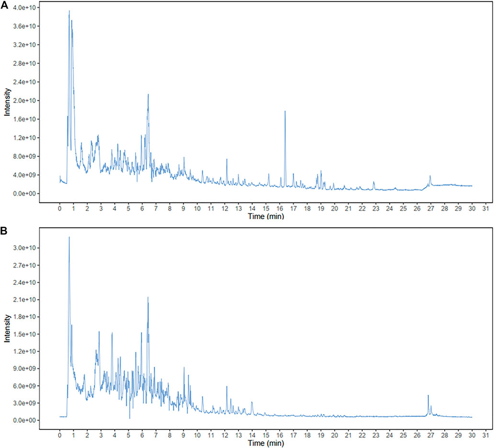This screenshot has width=494, height=448.
Task: Select x-axis tick 16 in panel A
Action: coord(280,209)
